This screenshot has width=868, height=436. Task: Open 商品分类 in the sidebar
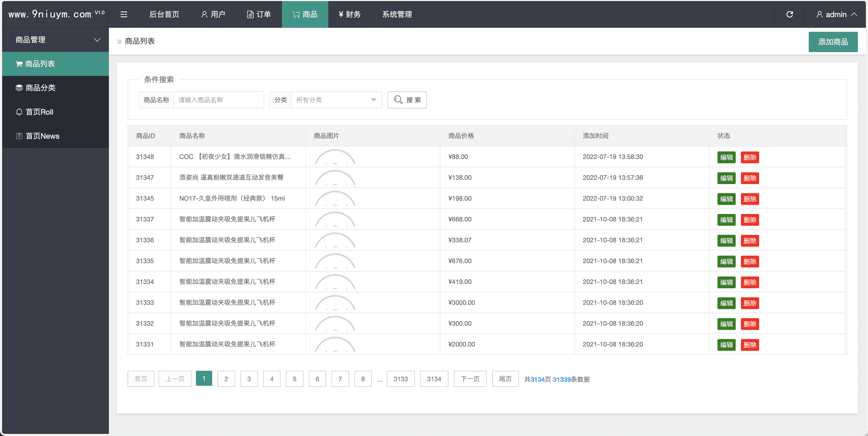tap(56, 88)
